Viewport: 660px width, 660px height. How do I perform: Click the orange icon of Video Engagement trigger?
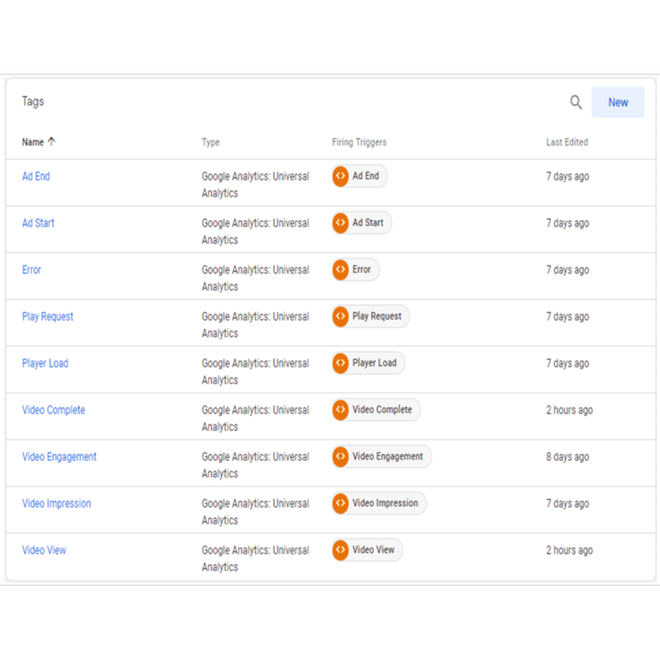tap(341, 457)
